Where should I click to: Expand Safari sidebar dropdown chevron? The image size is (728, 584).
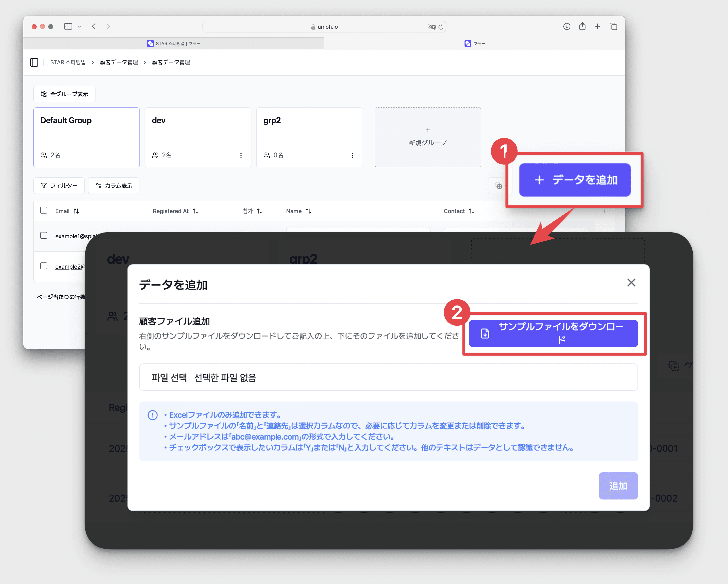79,26
